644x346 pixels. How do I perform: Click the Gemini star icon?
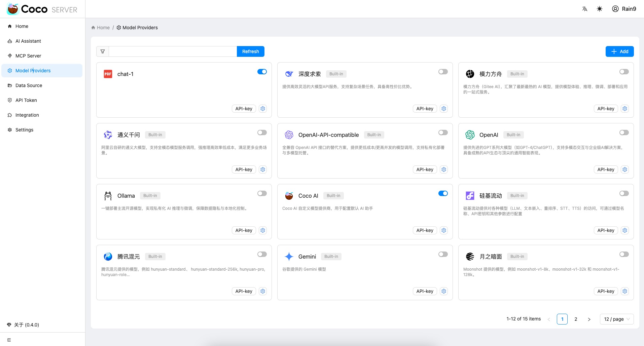[x=289, y=257]
